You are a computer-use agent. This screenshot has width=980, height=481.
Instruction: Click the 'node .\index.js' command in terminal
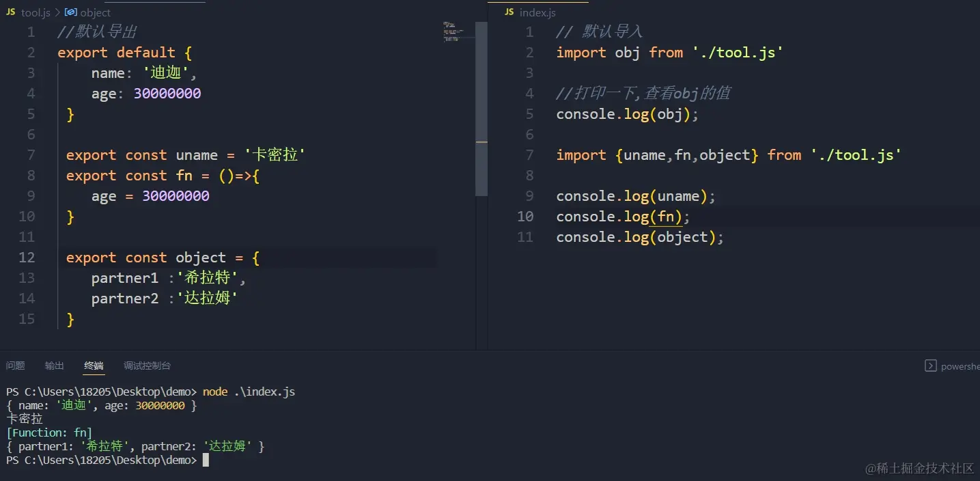click(249, 392)
